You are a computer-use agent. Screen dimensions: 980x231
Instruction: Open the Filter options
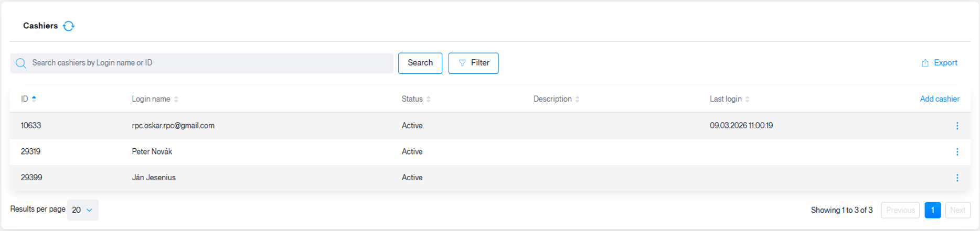click(x=473, y=63)
